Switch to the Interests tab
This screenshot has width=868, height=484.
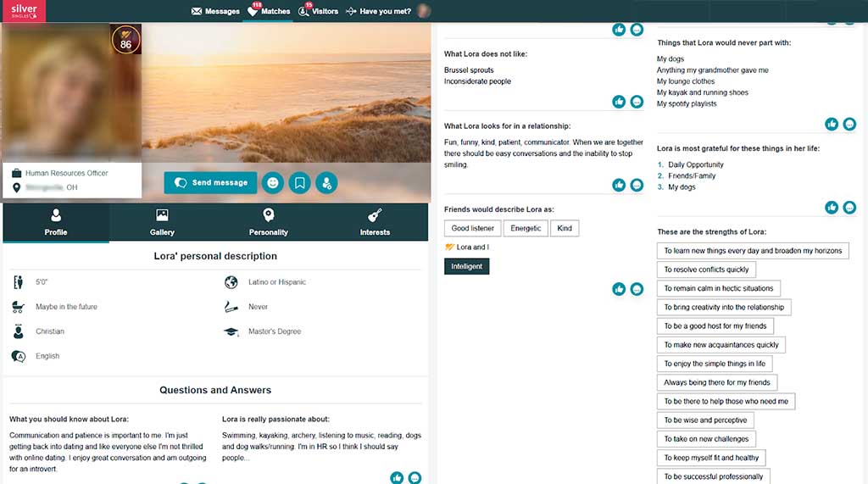pos(375,223)
